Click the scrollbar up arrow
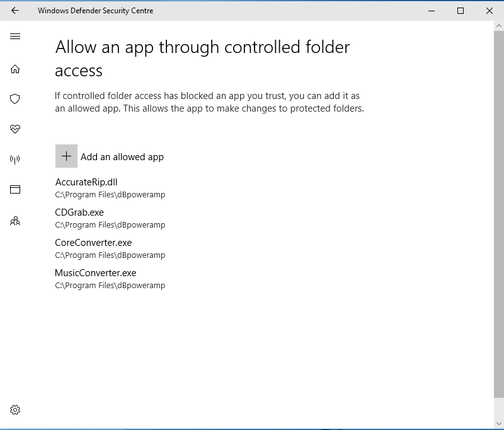The width and height of the screenshot is (504, 430). pyautogui.click(x=499, y=26)
